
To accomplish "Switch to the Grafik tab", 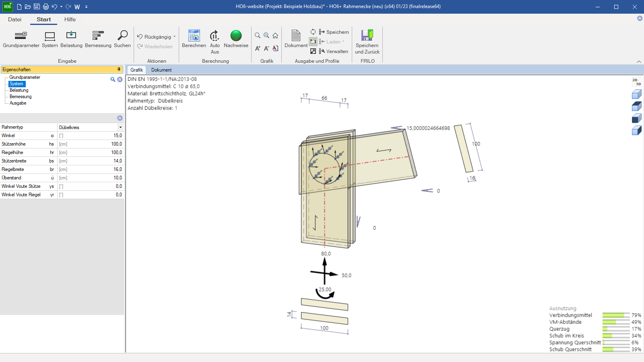I will click(136, 70).
